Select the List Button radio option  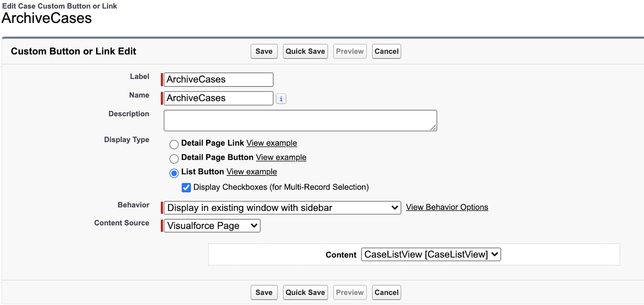click(174, 173)
